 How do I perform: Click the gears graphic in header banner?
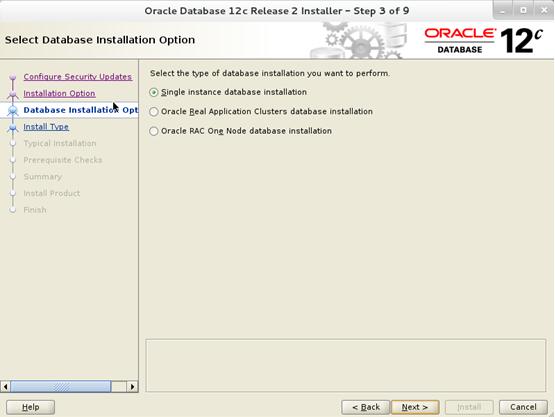click(357, 40)
